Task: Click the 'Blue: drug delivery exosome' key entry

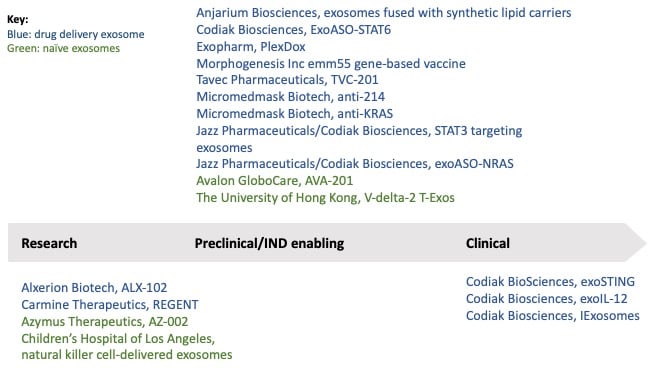Action: (76, 34)
